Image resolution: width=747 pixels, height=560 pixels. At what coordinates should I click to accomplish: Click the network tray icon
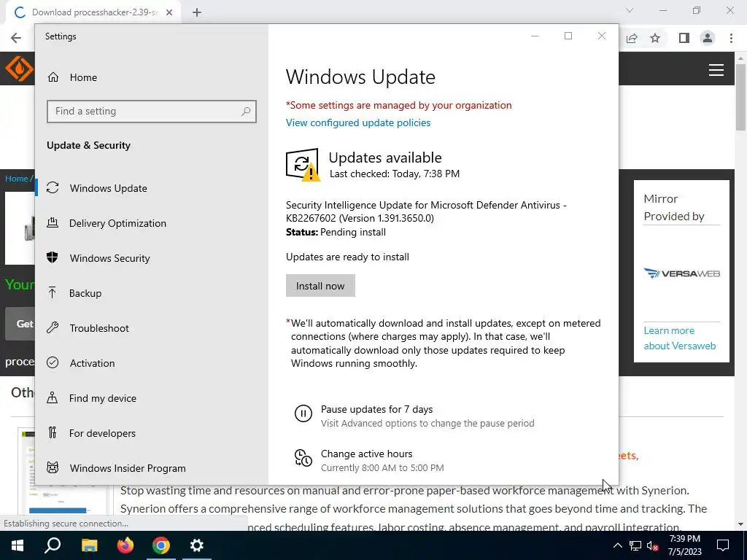point(635,545)
